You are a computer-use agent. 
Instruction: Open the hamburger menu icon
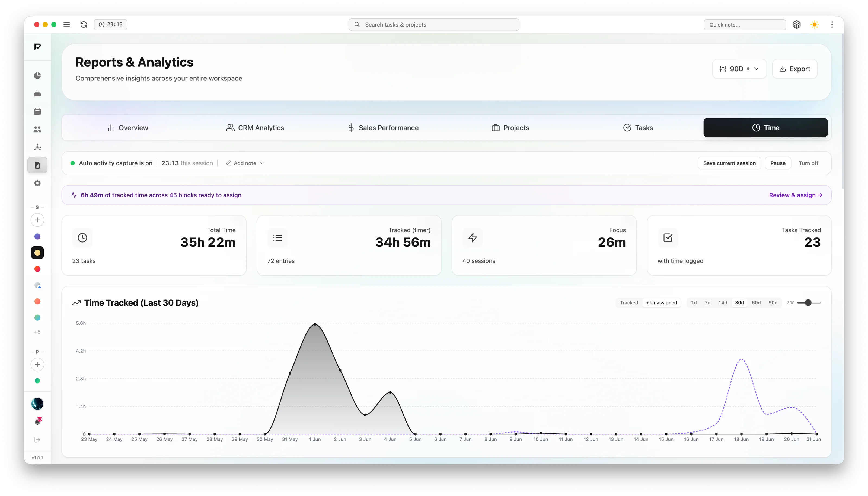pos(66,24)
